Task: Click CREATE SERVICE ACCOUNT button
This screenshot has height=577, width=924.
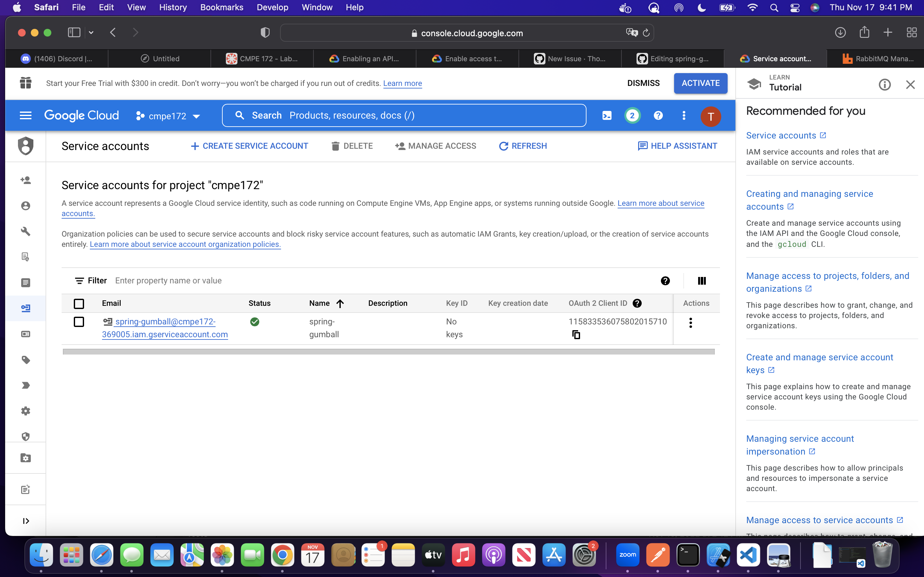Action: pyautogui.click(x=249, y=146)
